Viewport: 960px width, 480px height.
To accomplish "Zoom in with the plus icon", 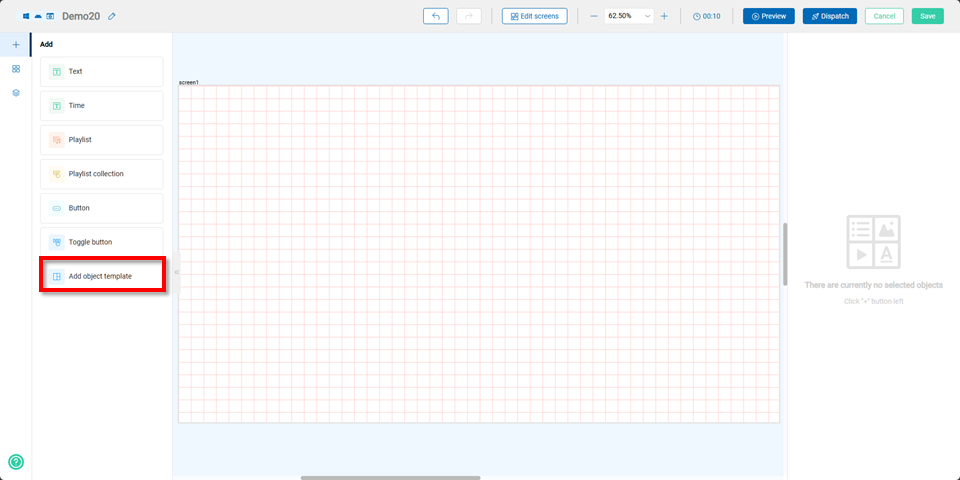I will pyautogui.click(x=664, y=16).
